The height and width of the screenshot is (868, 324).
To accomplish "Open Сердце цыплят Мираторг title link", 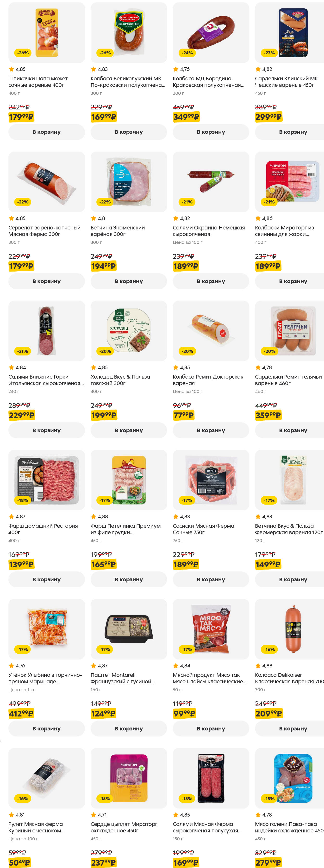I will coord(124,827).
